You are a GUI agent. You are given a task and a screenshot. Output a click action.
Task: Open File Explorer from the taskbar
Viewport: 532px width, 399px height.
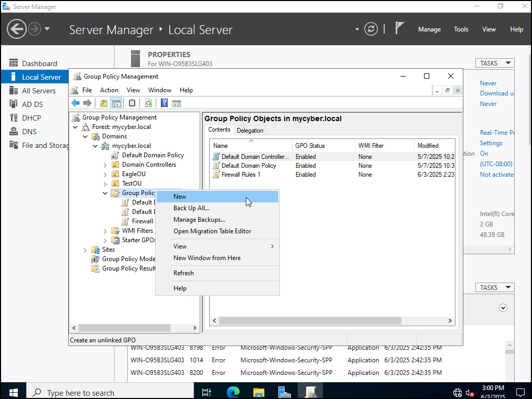point(259,392)
